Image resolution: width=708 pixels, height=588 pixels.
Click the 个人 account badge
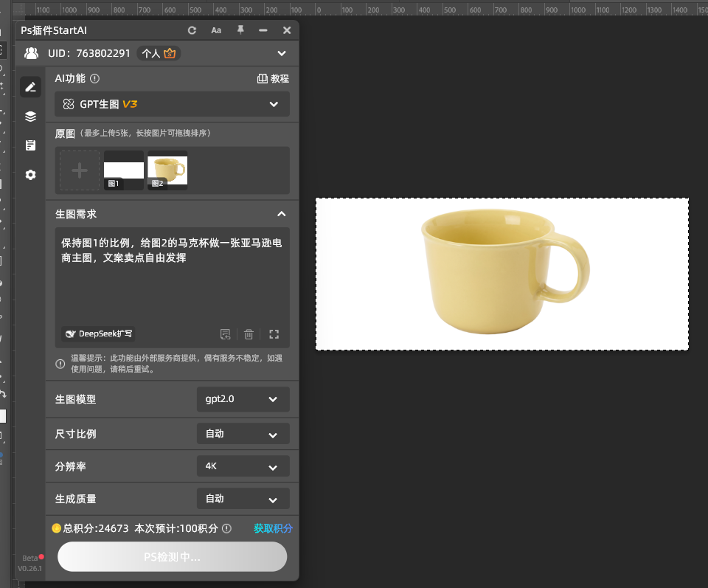[159, 53]
